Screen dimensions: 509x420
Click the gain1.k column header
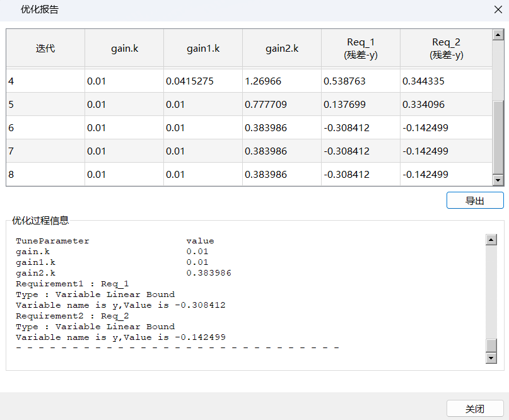tap(203, 48)
